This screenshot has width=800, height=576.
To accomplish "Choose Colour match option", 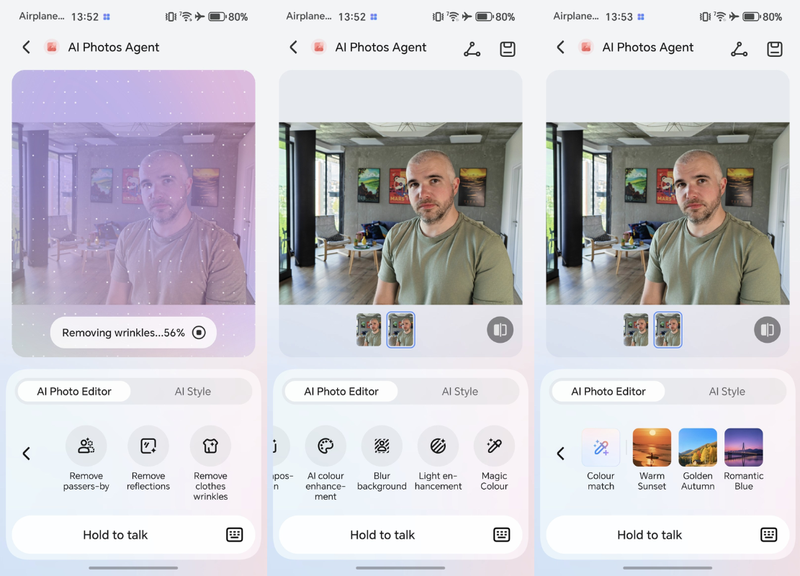I will tap(601, 459).
